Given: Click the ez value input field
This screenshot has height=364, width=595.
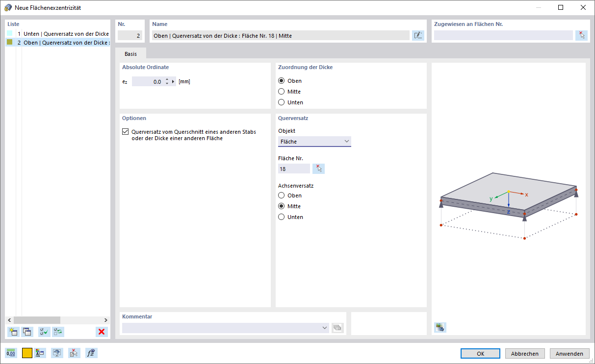Looking at the screenshot, I should click(x=148, y=82).
